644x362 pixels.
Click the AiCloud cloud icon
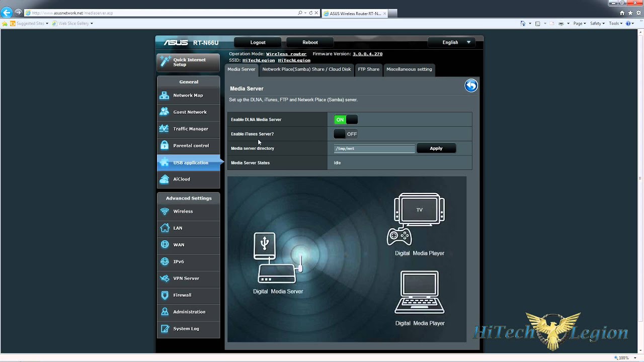pos(165,179)
